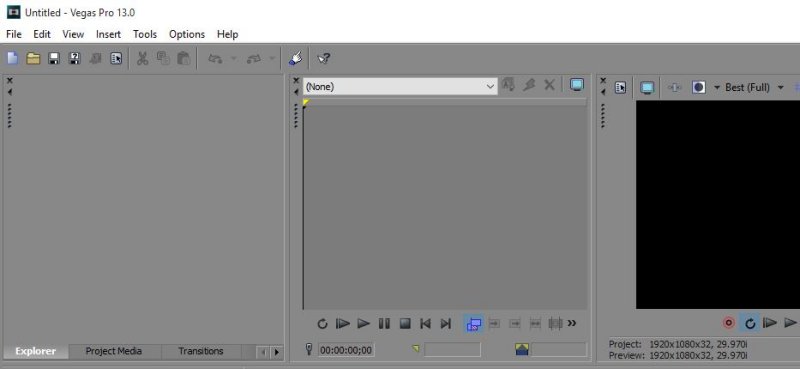Screen dimensions: 800x369
Task: Click the Open folder icon in the toolbar
Action: tap(33, 59)
